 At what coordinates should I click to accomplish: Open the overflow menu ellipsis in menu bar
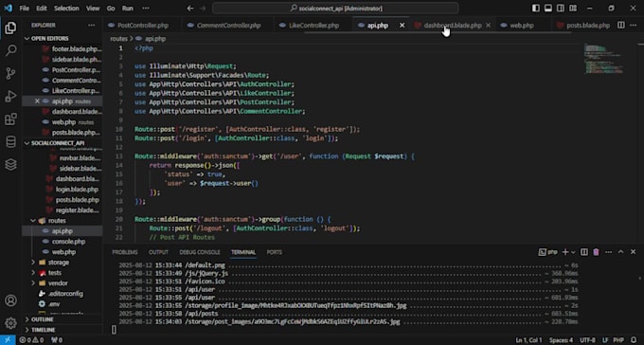tap(146, 9)
